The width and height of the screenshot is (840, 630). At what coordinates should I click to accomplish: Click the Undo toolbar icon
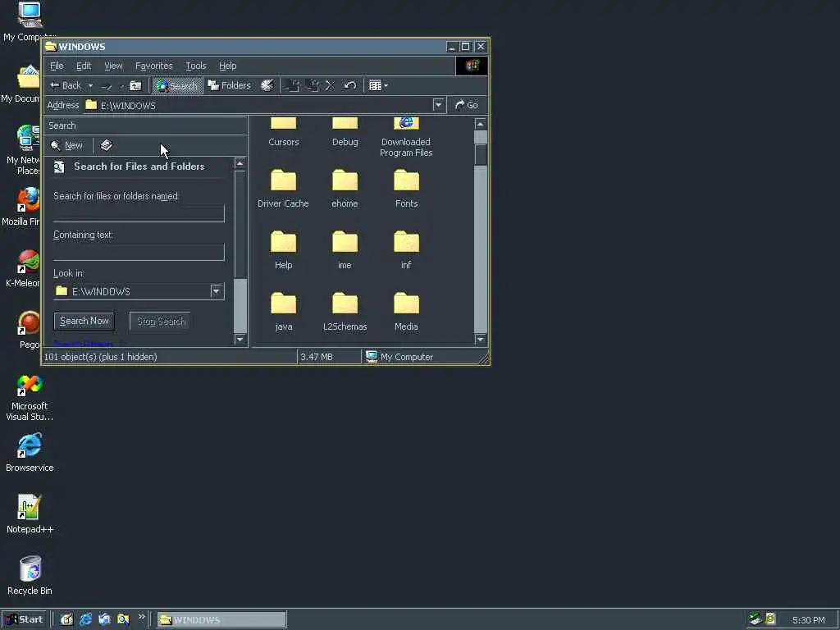[x=349, y=85]
